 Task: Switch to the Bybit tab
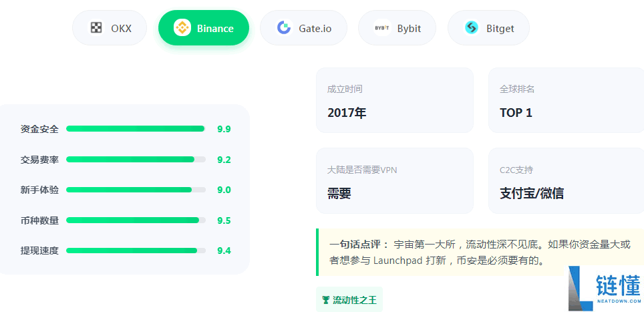(397, 28)
